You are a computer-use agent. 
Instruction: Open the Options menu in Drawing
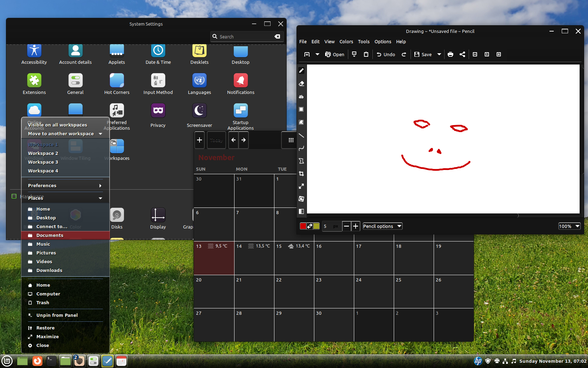pos(383,41)
